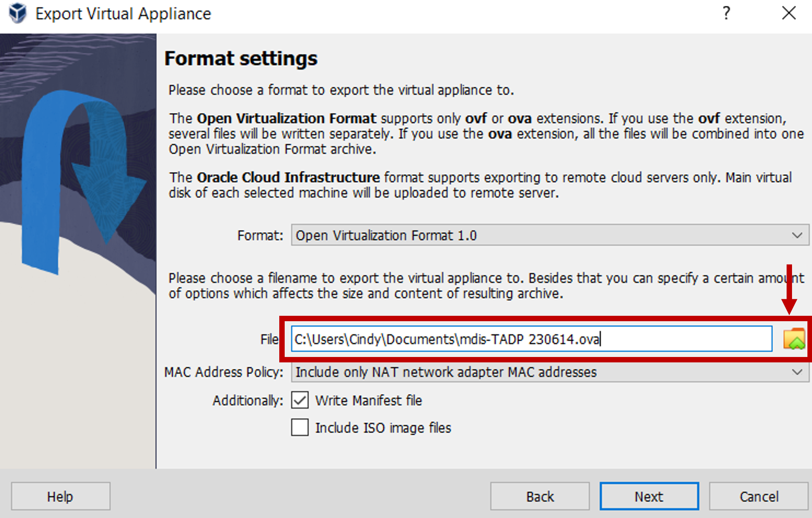This screenshot has width=812, height=518.
Task: Close the Export Virtual Appliance dialog
Action: pyautogui.click(x=788, y=13)
